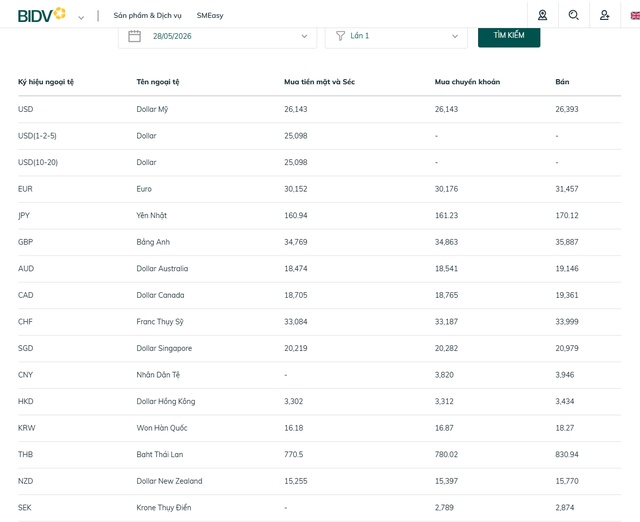The image size is (640, 522).
Task: Click the Tên ngoại tệ column header
Action: tap(158, 82)
